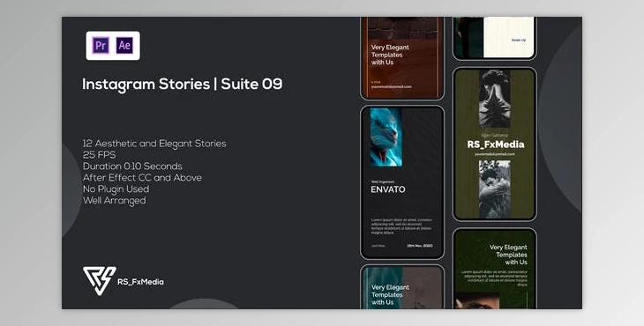Click the 'RS_FxMedia' label beside the logo
Screen dimensions: 644x326
click(140, 282)
